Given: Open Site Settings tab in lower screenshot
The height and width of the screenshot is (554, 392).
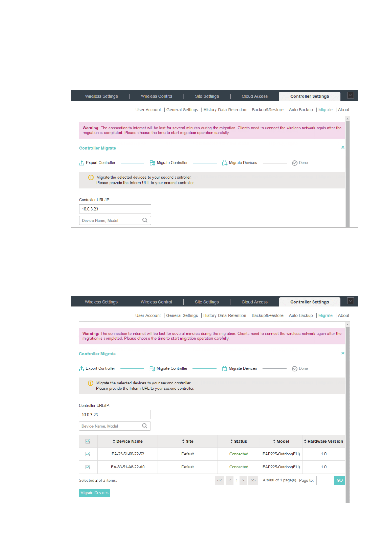Looking at the screenshot, I should point(207,302).
